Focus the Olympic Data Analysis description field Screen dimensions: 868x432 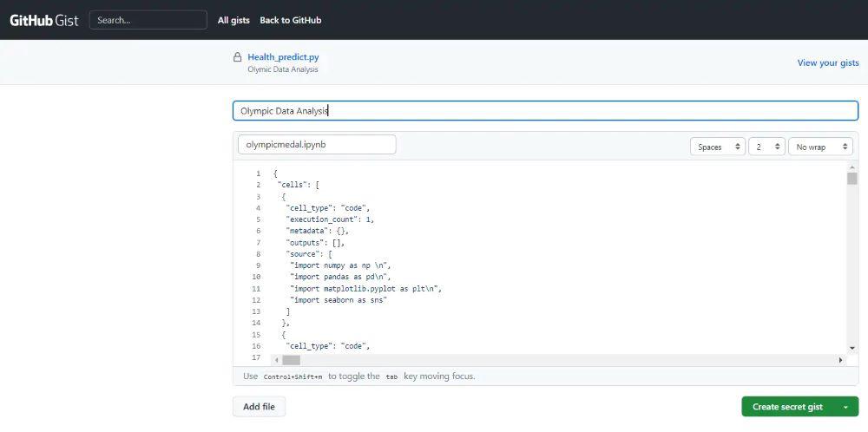pos(545,111)
